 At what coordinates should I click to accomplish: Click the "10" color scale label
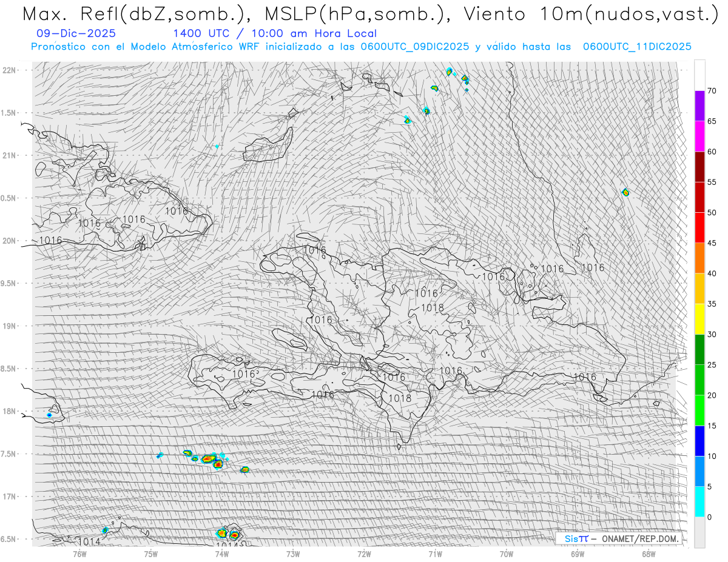click(x=712, y=456)
